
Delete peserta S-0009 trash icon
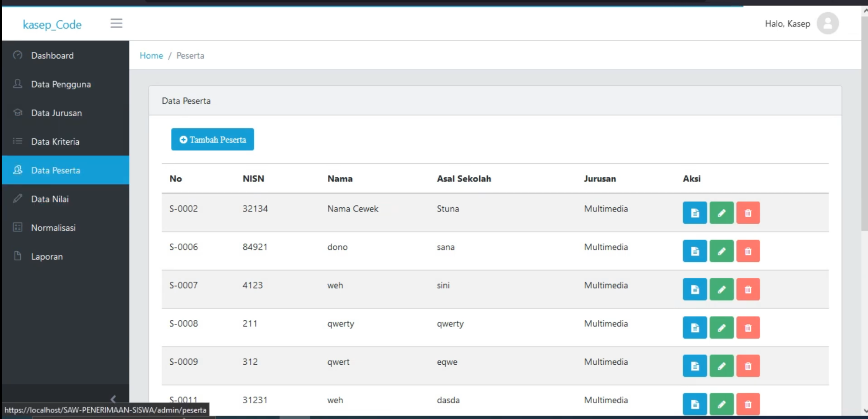748,366
